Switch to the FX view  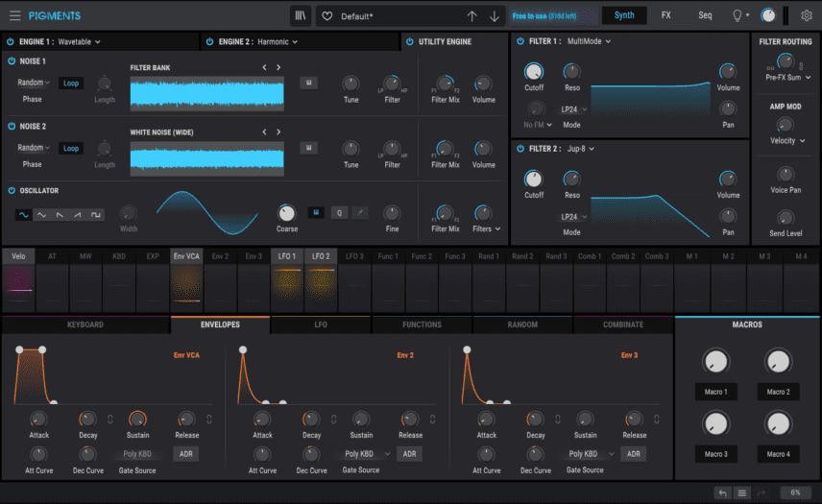[x=665, y=15]
